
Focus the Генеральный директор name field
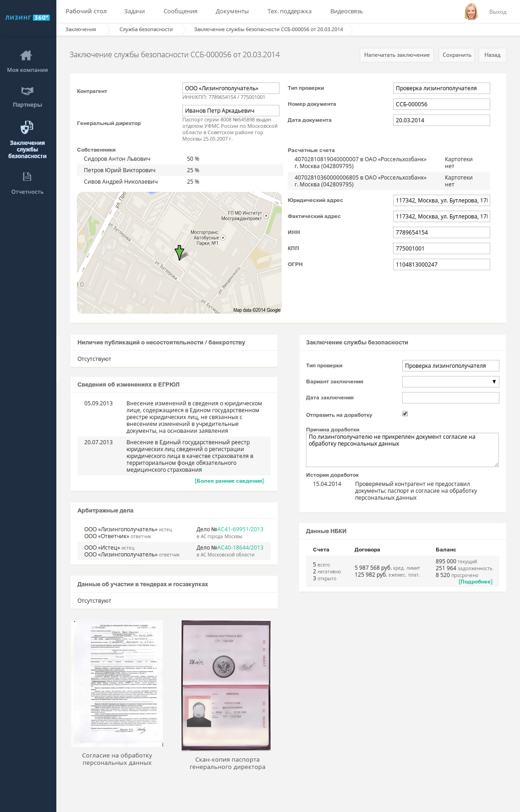click(x=231, y=111)
